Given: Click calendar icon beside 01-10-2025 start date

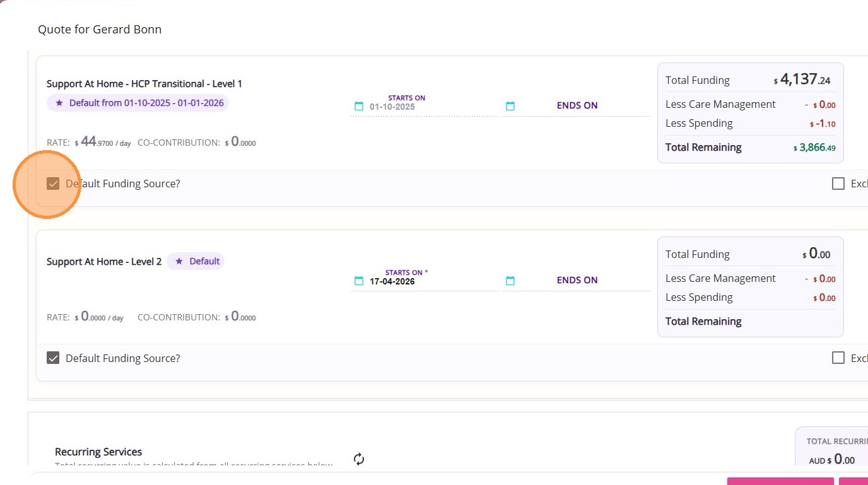Looking at the screenshot, I should pyautogui.click(x=359, y=106).
